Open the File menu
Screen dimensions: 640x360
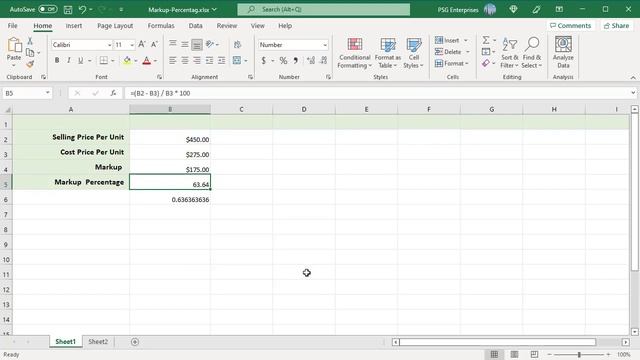click(13, 25)
